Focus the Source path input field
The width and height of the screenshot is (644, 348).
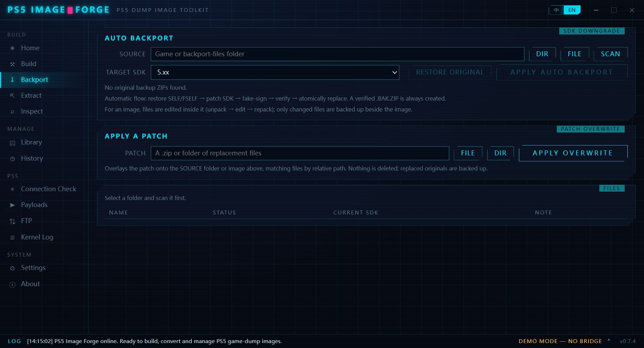pos(337,54)
